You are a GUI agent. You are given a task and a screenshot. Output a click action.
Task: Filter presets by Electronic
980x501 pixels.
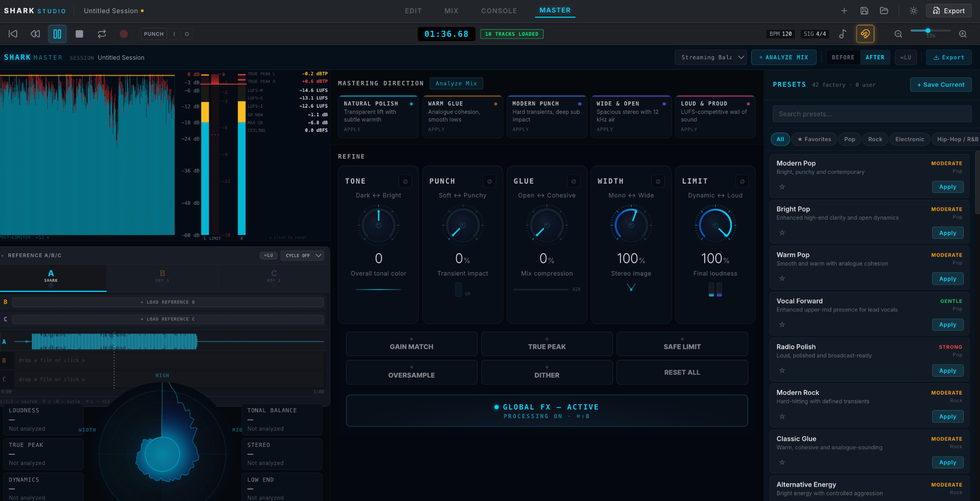[909, 139]
